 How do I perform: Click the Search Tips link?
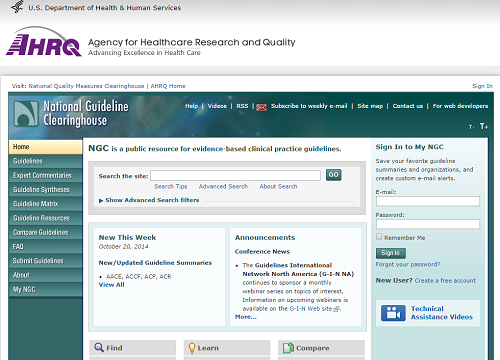[171, 186]
